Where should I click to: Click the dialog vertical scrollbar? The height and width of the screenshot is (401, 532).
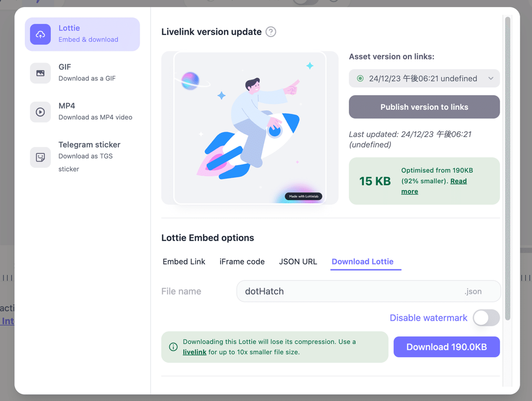point(508,168)
